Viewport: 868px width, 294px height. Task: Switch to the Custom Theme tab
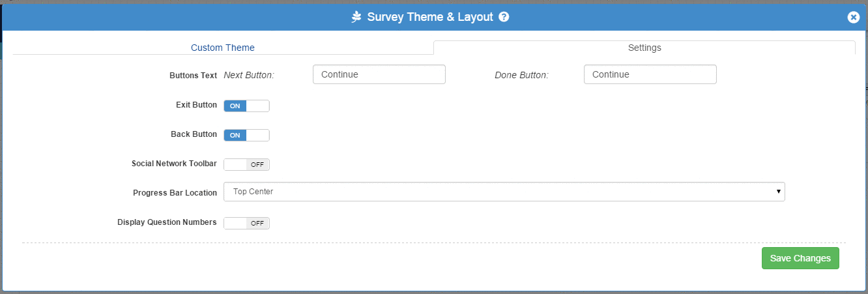(x=223, y=48)
